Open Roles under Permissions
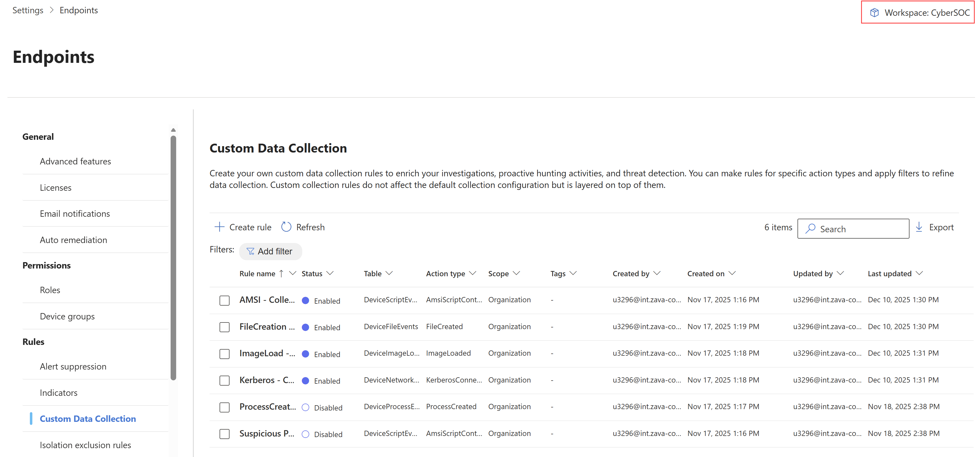The image size is (980, 457). [50, 290]
